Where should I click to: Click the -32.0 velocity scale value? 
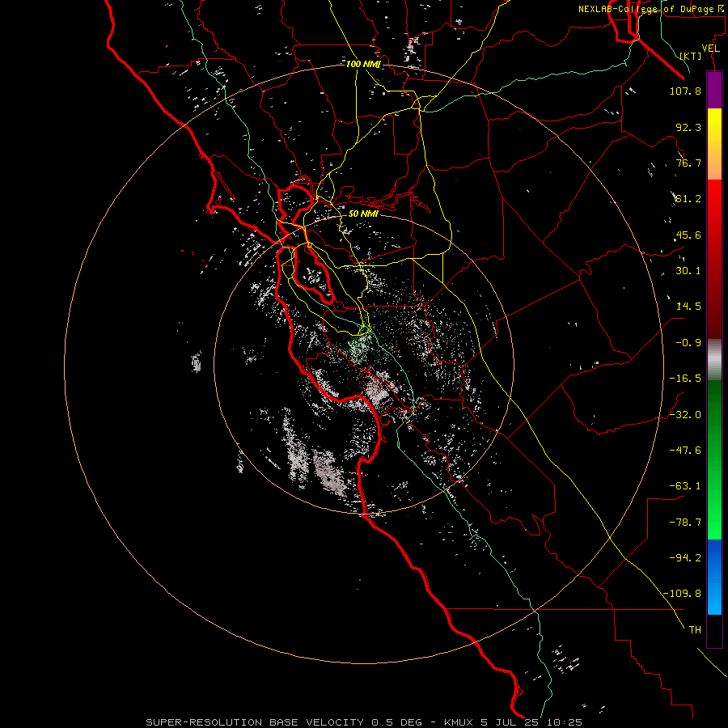[685, 415]
